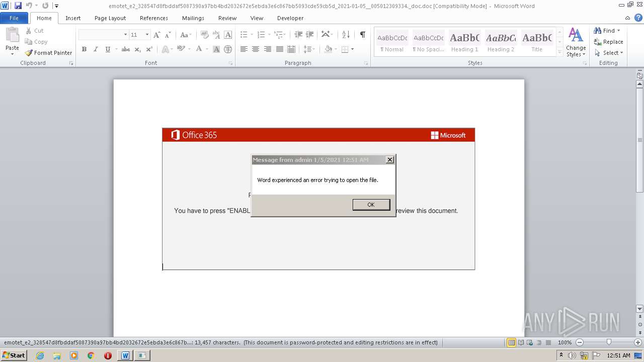
Task: Select the Print Layout view icon
Action: [512, 342]
